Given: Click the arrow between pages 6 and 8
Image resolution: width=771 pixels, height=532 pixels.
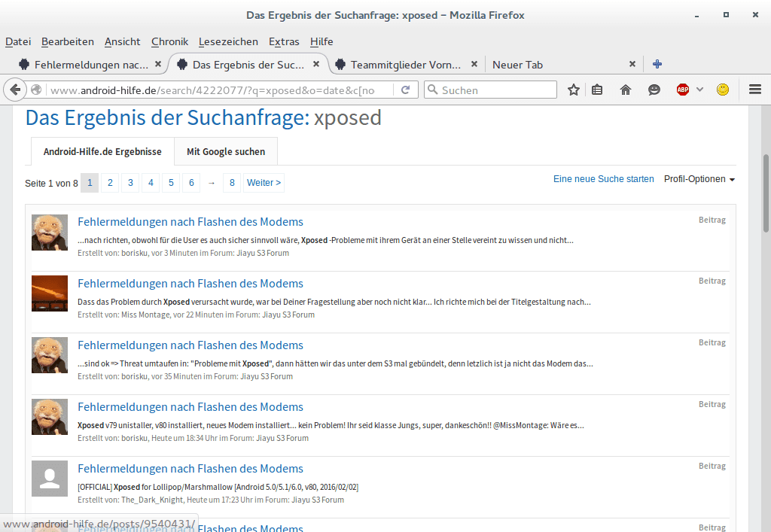Looking at the screenshot, I should [x=212, y=183].
